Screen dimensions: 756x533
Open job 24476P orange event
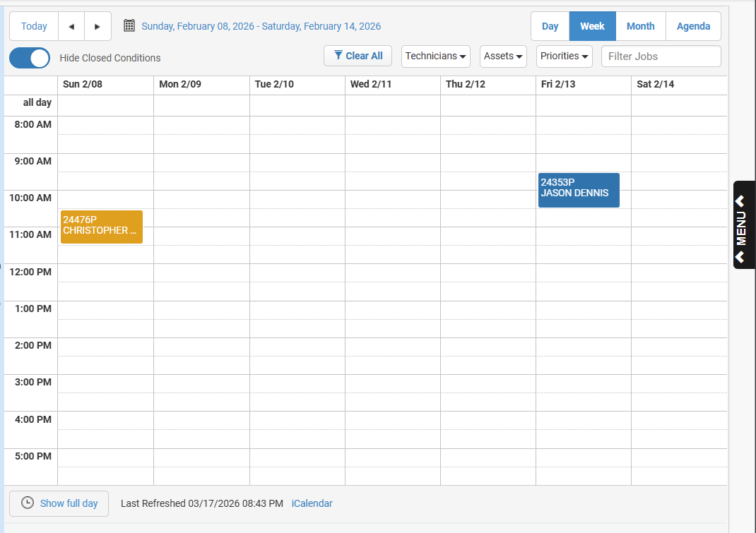[x=101, y=227]
